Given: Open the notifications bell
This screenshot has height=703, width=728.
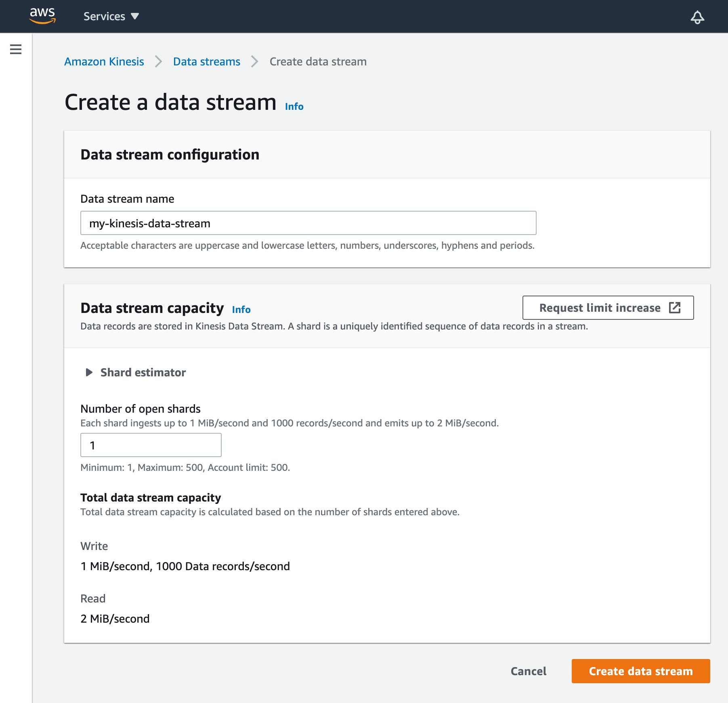Looking at the screenshot, I should pos(697,17).
